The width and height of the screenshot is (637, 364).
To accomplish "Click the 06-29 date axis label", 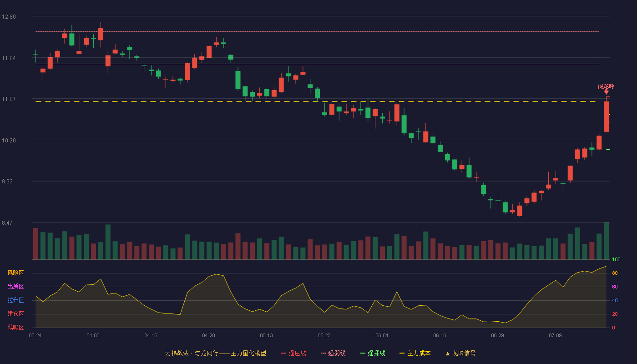I will click(x=497, y=335).
